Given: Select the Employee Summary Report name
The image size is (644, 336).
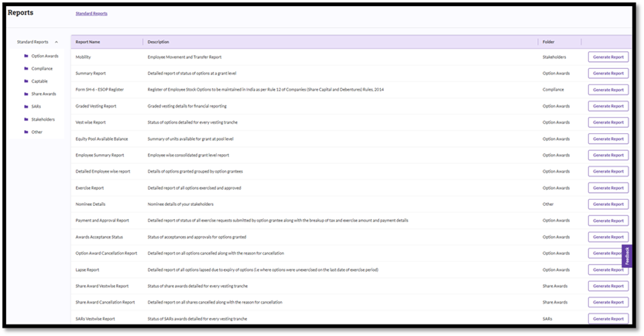Looking at the screenshot, I should [x=100, y=156].
